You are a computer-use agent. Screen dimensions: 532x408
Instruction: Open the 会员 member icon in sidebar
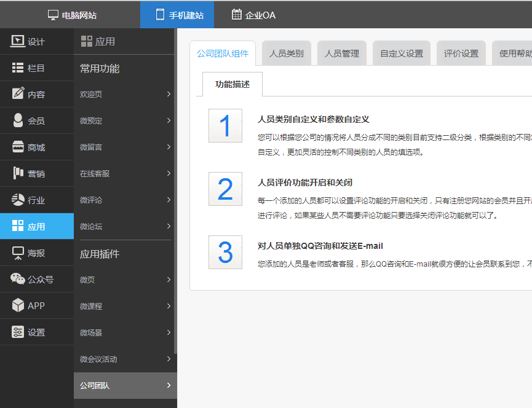tap(18, 120)
